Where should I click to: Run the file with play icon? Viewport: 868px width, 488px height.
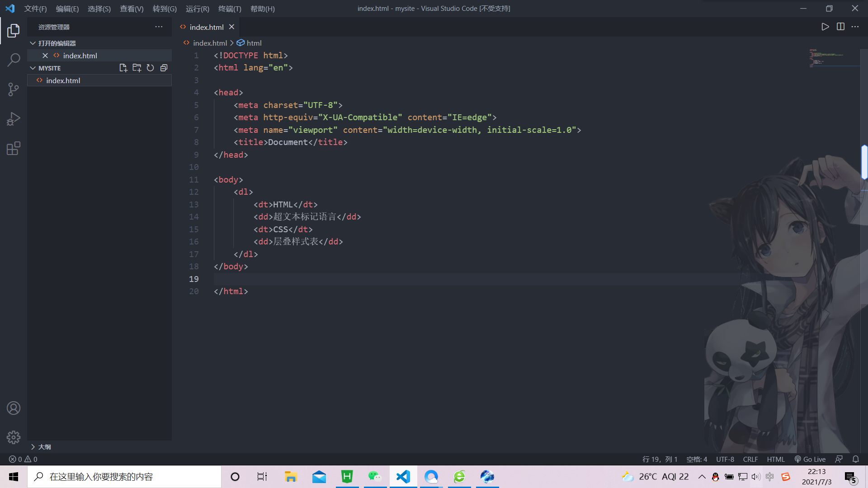(825, 27)
